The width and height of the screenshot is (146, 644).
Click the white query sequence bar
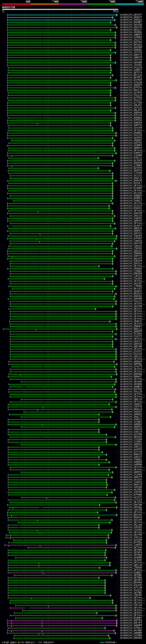click(x=60, y=9)
